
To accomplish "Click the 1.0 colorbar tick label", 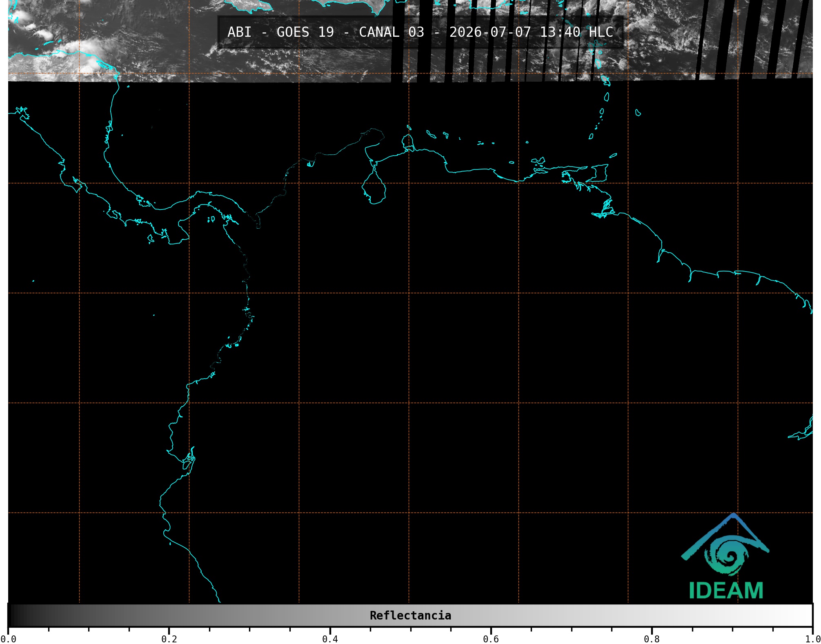I will point(812,639).
